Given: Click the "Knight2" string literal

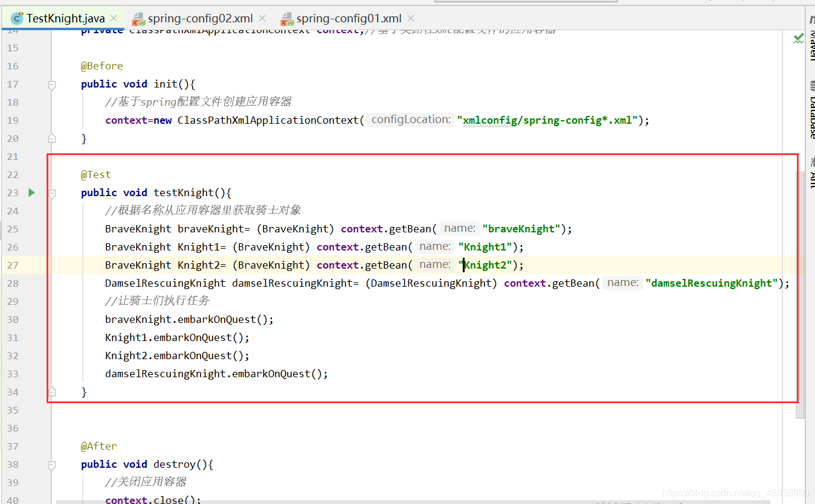Looking at the screenshot, I should coord(485,265).
